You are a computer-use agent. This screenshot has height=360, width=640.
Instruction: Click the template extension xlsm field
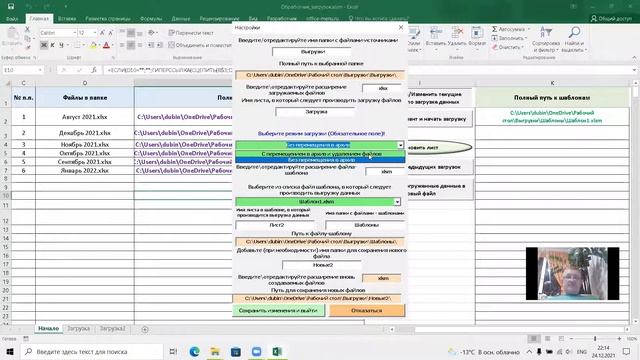(x=386, y=171)
